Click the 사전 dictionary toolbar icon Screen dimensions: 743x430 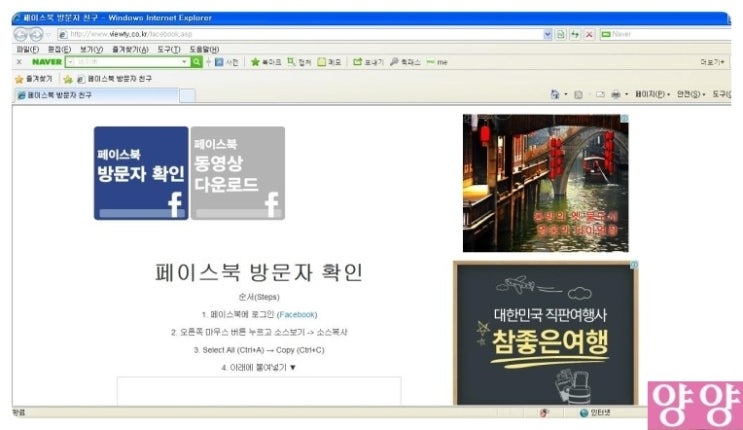(x=227, y=62)
